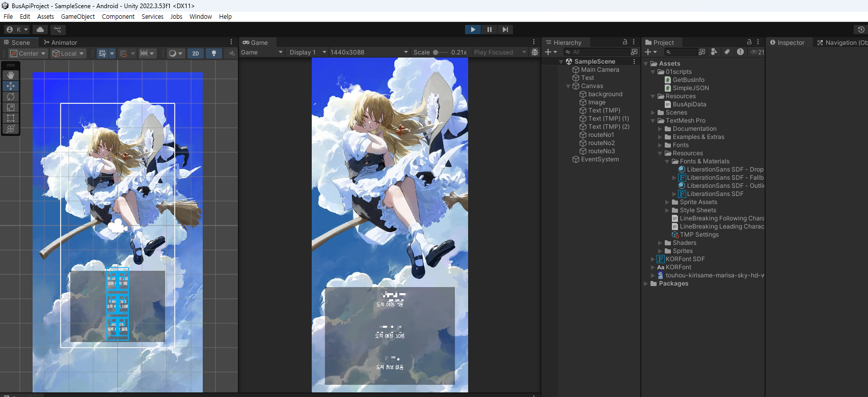868x397 pixels.
Task: Open the Component menu
Action: (118, 17)
